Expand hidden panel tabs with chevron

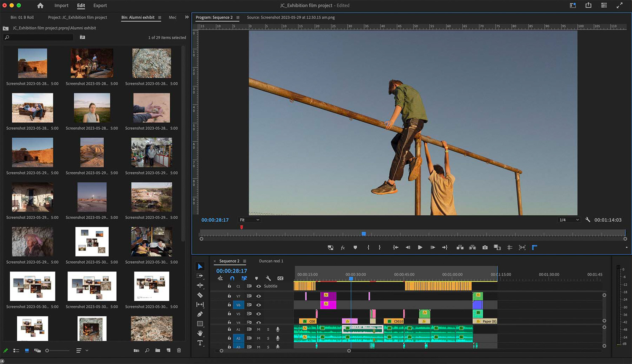pos(187,17)
